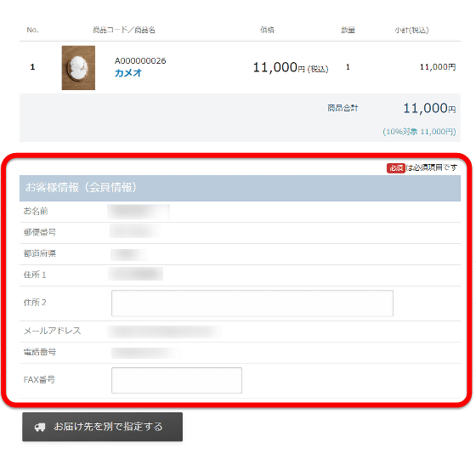
Task: Click the delivery truck icon on button
Action: click(x=40, y=427)
